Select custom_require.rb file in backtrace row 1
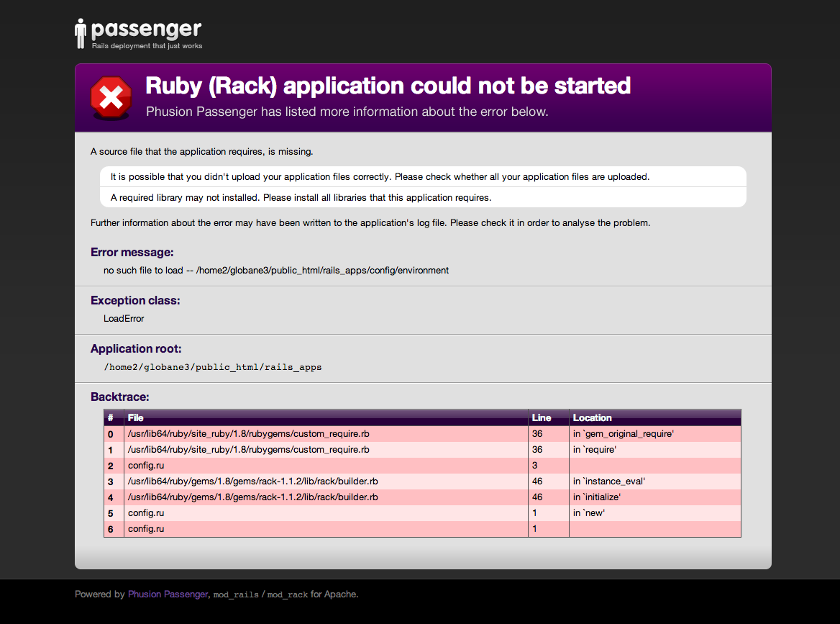Screen dimensions: 840x624 pos(249,450)
